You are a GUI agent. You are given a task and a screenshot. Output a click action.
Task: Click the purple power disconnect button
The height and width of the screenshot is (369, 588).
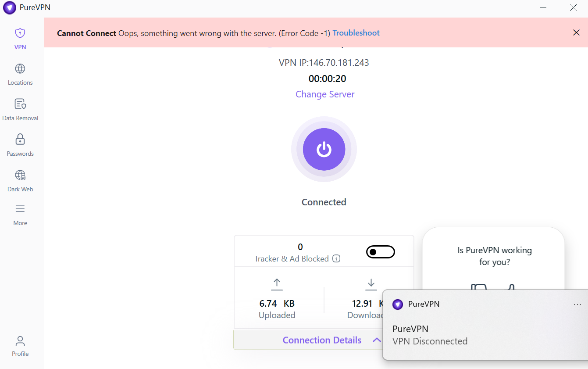click(324, 149)
